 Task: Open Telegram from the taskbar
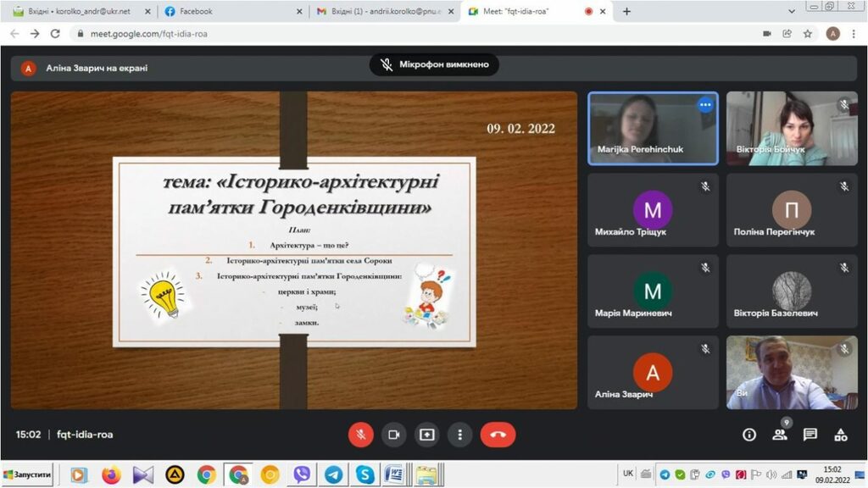[x=333, y=475]
